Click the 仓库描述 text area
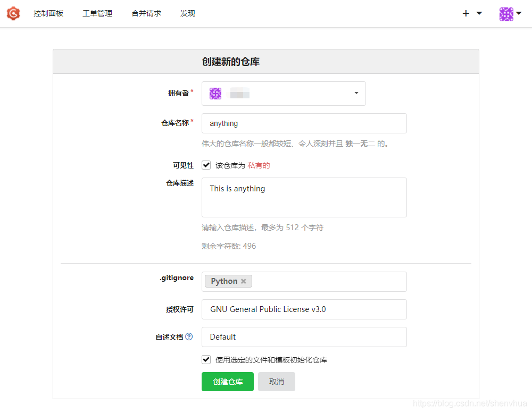The width and height of the screenshot is (532, 413). coord(304,197)
